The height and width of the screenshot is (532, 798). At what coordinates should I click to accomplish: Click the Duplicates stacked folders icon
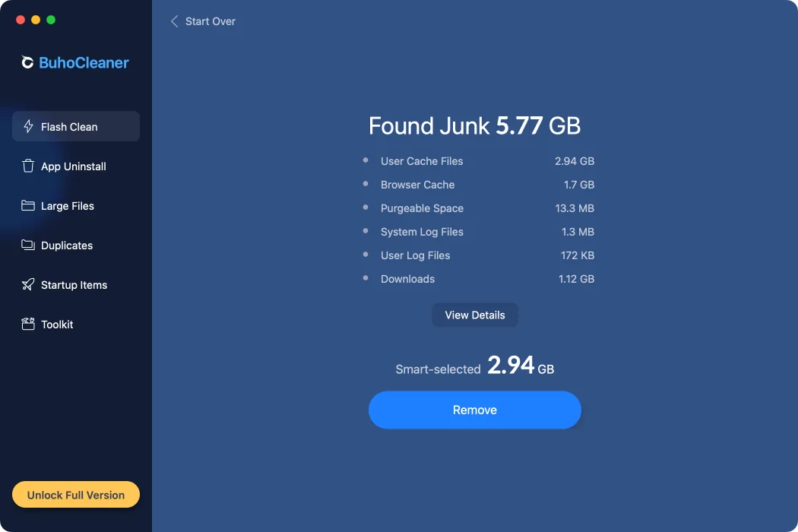(x=28, y=245)
